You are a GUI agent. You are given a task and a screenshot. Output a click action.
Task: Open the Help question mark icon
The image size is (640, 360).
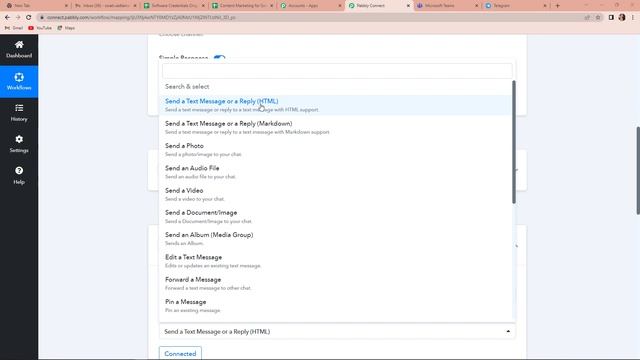[x=19, y=171]
